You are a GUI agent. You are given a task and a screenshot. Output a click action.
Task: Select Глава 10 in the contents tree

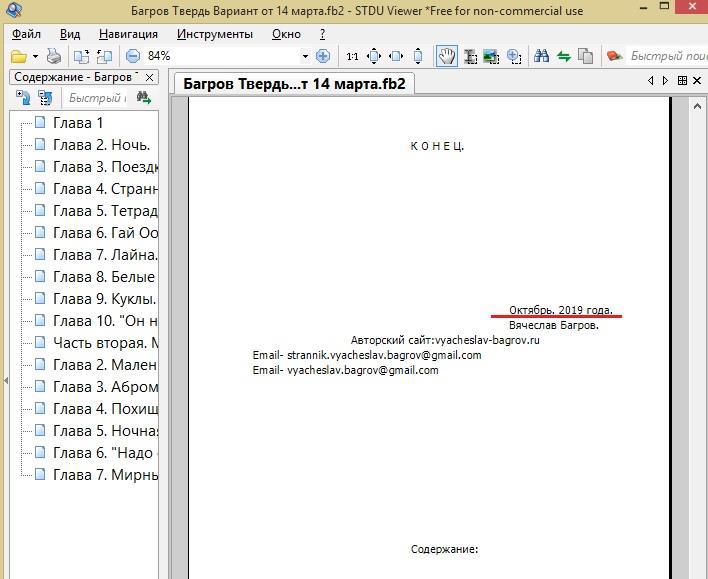pos(104,321)
